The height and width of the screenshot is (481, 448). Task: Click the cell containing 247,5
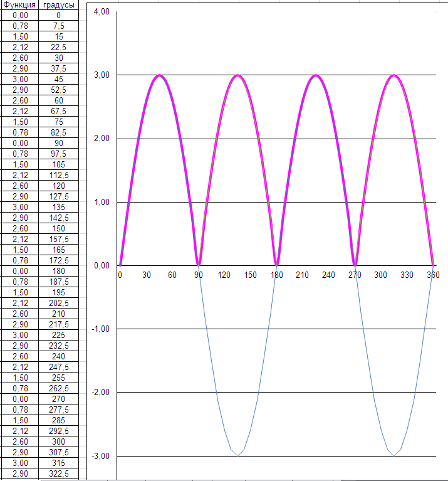pyautogui.click(x=58, y=367)
